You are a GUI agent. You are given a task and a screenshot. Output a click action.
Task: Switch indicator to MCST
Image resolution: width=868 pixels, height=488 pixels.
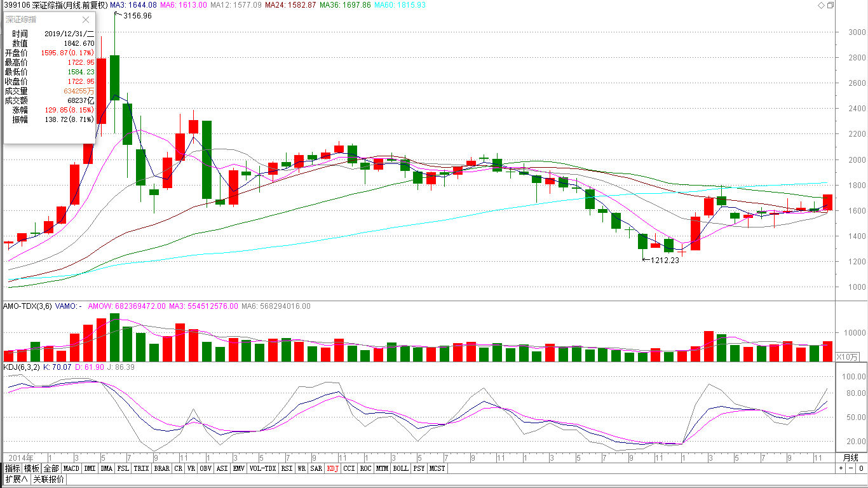(x=437, y=468)
